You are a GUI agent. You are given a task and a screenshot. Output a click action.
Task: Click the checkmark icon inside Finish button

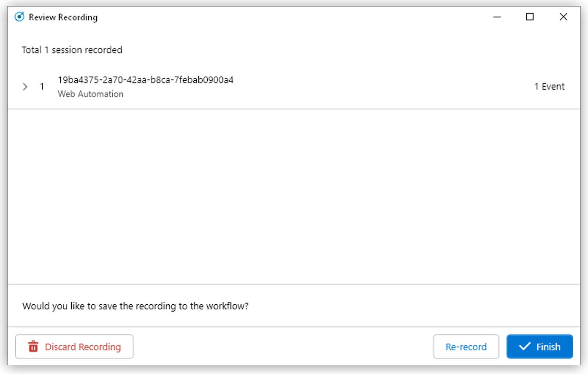[x=524, y=346]
